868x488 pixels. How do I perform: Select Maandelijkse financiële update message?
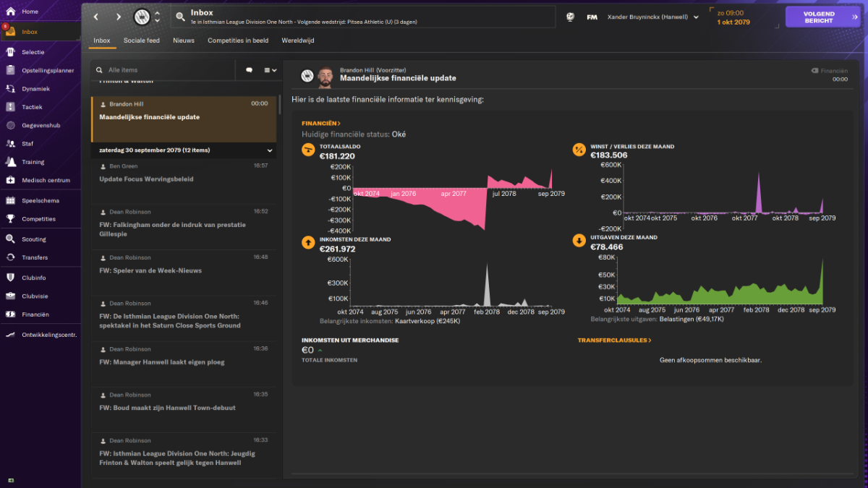[x=184, y=119]
